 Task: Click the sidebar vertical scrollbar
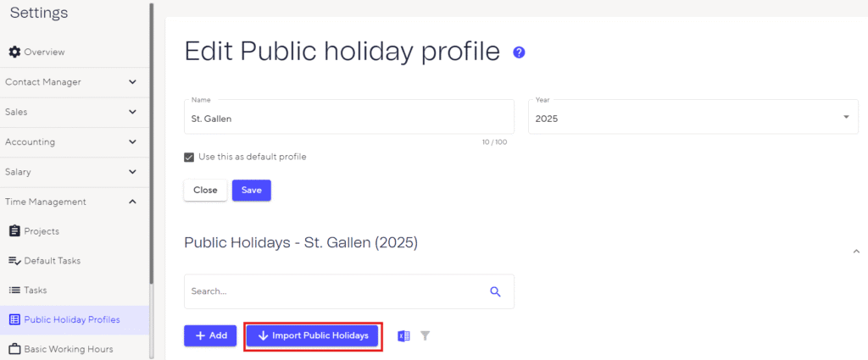(151, 144)
